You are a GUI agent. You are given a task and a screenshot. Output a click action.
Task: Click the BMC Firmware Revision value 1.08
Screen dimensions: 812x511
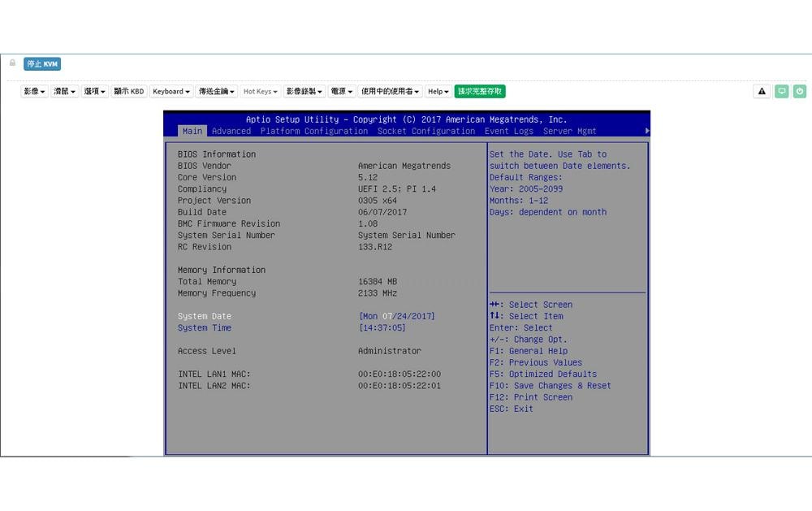[x=368, y=223]
